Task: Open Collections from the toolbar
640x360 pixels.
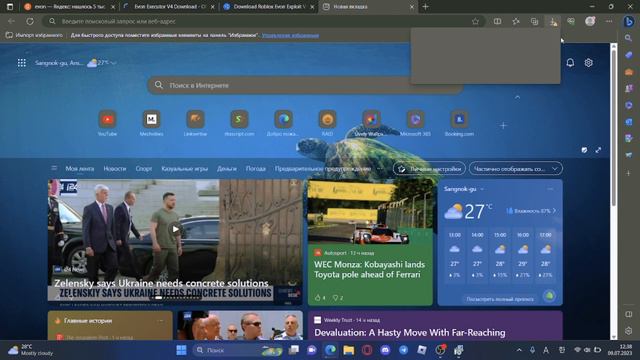Action: tap(534, 21)
